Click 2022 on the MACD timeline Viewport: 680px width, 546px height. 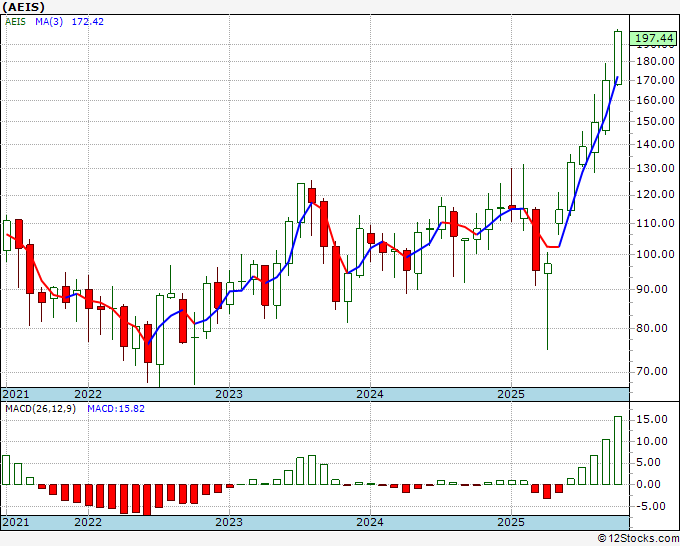tap(88, 522)
